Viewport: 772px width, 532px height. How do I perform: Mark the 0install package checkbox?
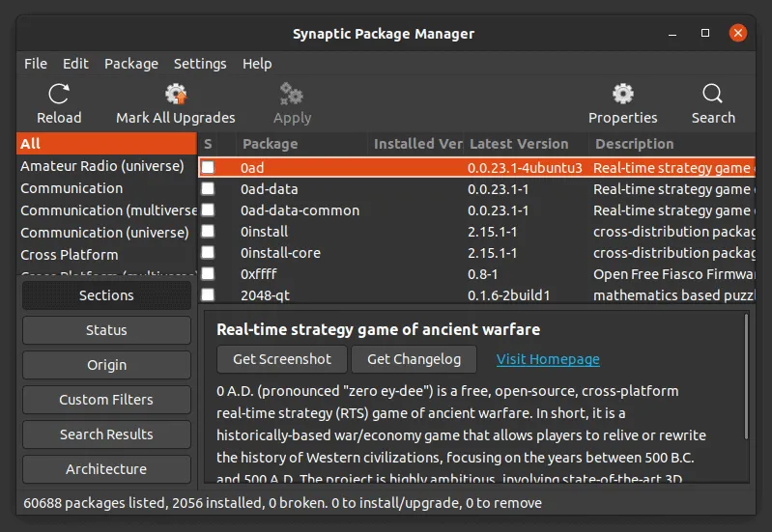[208, 232]
